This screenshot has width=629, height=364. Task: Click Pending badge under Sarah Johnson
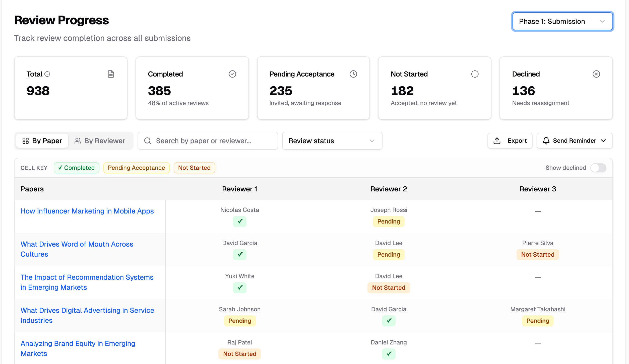240,321
